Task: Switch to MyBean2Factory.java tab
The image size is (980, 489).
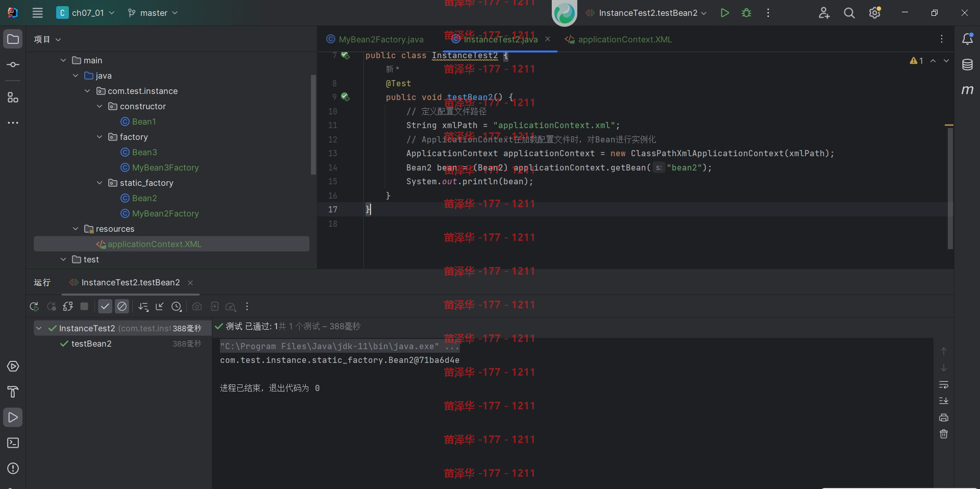Action: (x=375, y=39)
